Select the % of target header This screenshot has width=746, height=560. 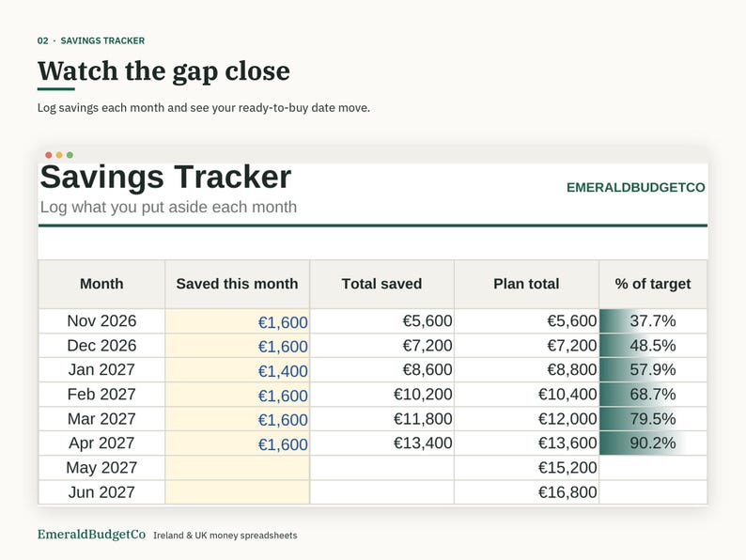pos(653,284)
